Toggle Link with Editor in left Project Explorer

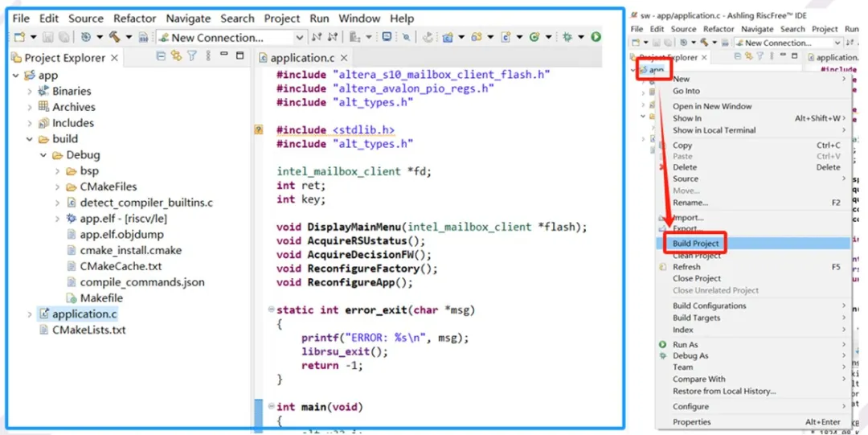tap(176, 56)
